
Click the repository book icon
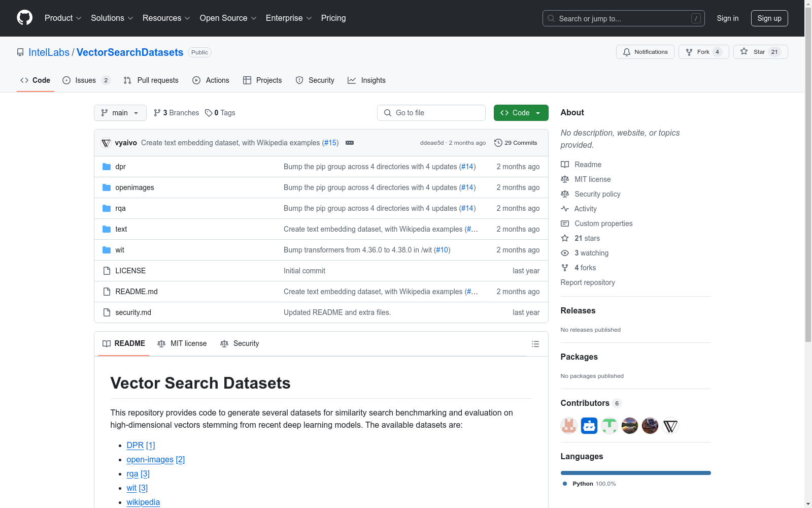click(20, 52)
